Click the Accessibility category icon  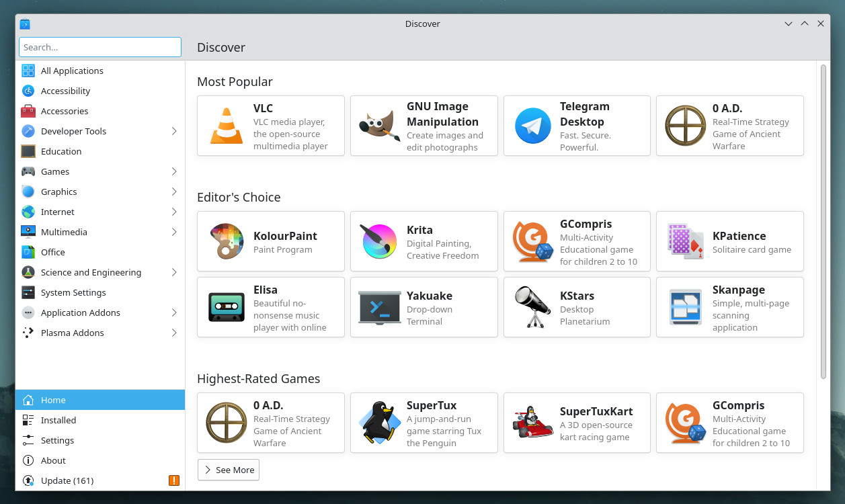[x=28, y=91]
